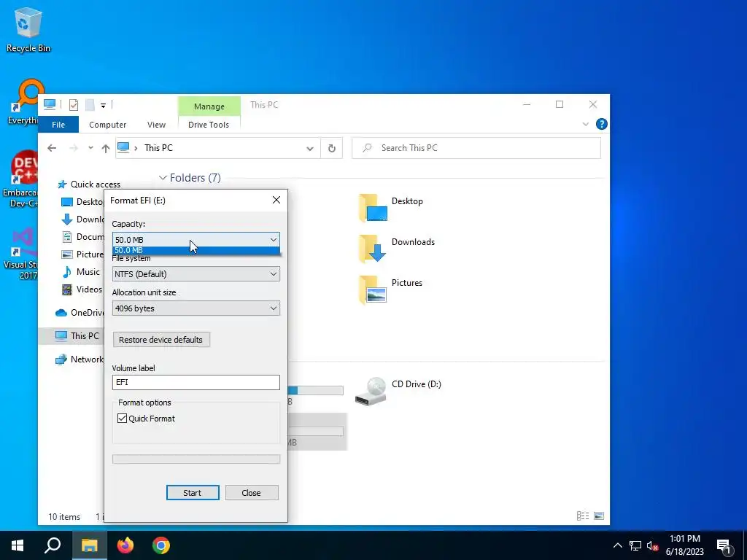The width and height of the screenshot is (747, 560).
Task: Click the Properties icon in quick access toolbar
Action: [x=74, y=105]
